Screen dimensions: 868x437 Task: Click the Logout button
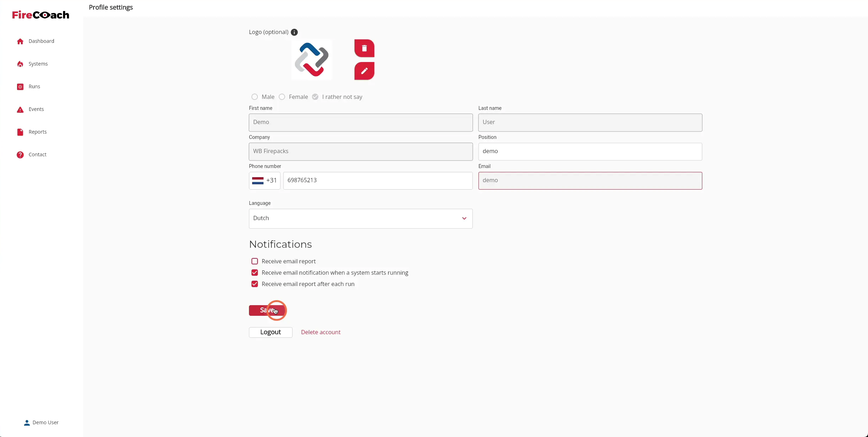click(271, 332)
